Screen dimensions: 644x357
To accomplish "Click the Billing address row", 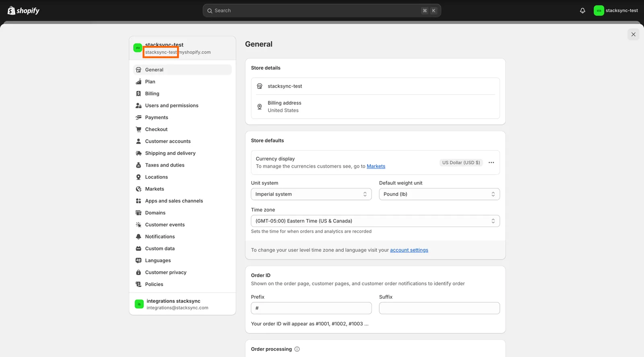I will click(375, 107).
